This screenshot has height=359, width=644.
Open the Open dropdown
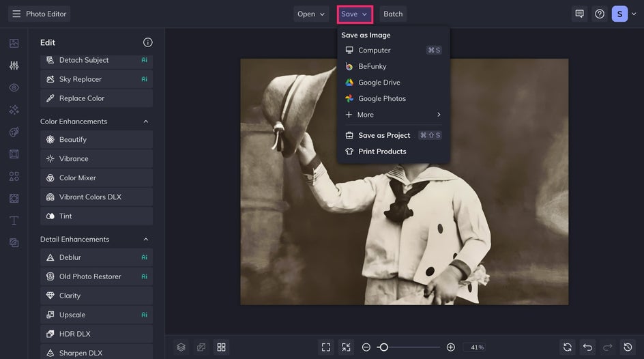pos(311,14)
